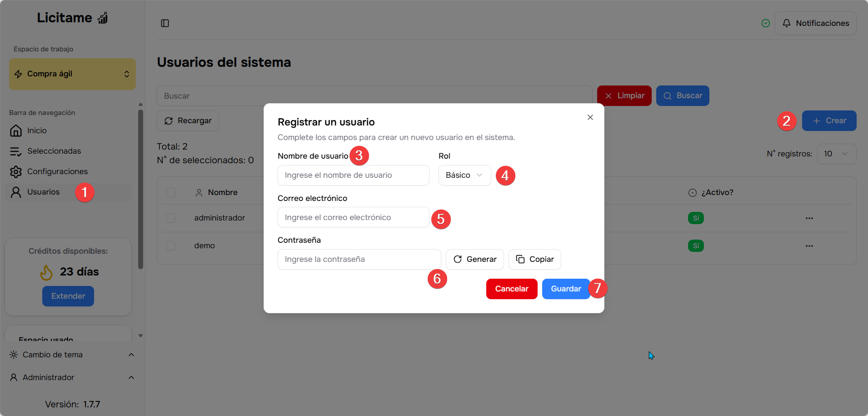Check the demo row checkbox
The image size is (868, 416).
coord(171,246)
